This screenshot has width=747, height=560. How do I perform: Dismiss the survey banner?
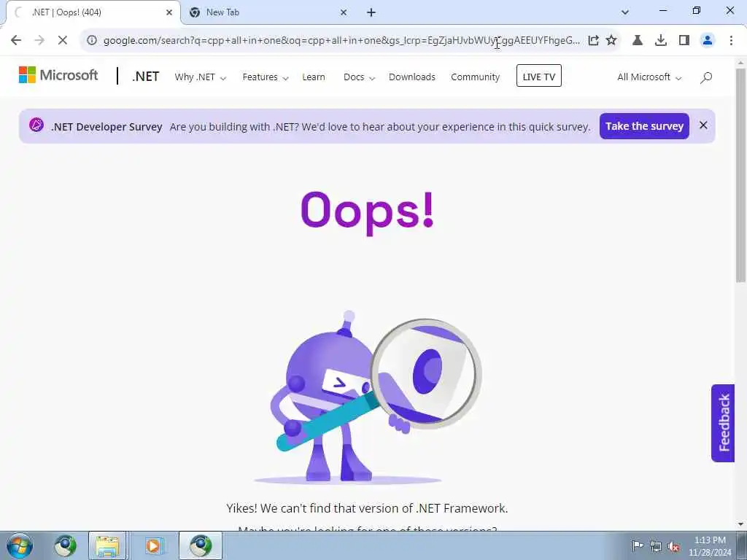tap(703, 125)
